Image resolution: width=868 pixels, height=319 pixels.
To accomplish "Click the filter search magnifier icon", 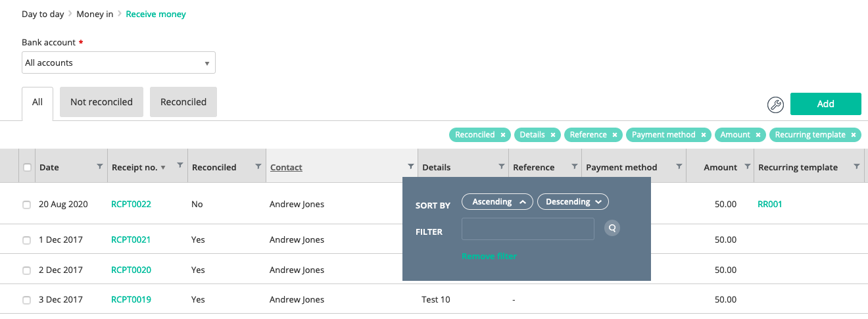I will coord(612,228).
